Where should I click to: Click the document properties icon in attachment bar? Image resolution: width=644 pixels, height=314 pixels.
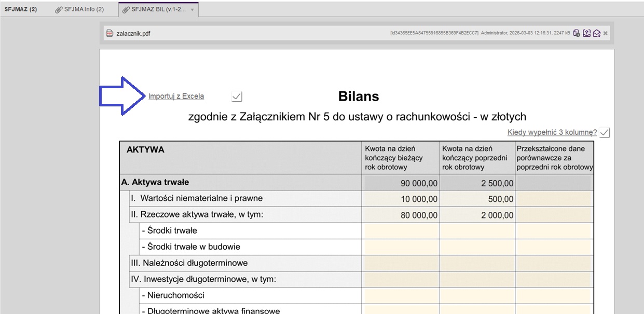coord(577,33)
